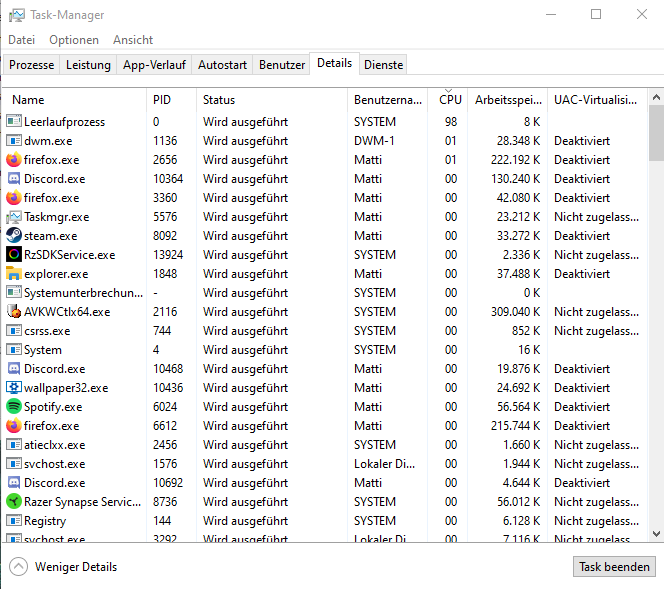Viewport: 664px width, 589px height.
Task: Select PID 5576 cell
Action: point(165,217)
